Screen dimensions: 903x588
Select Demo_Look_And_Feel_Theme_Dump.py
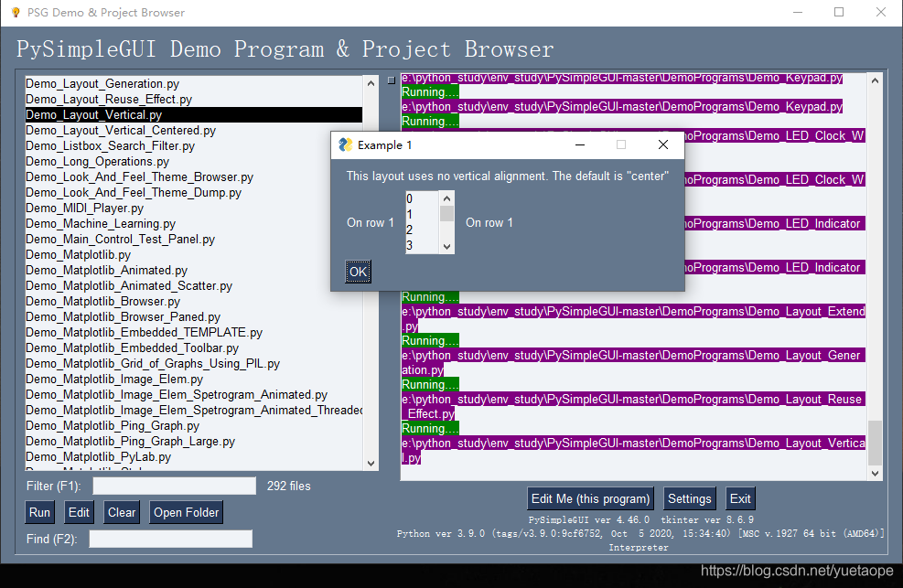[x=194, y=193]
